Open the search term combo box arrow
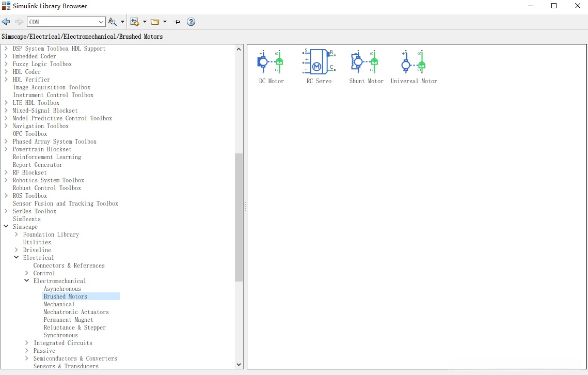The width and height of the screenshot is (588, 375). pos(101,22)
